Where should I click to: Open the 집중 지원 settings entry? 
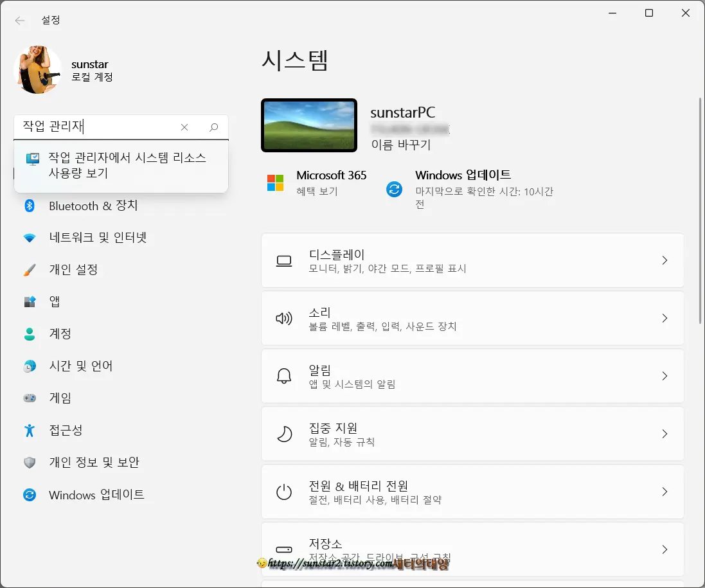pyautogui.click(x=472, y=434)
